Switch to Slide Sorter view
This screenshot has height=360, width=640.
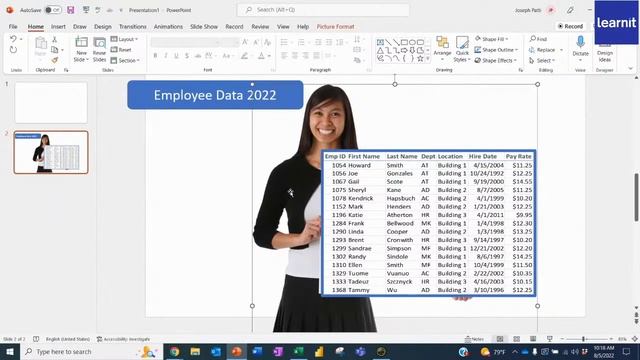point(516,339)
